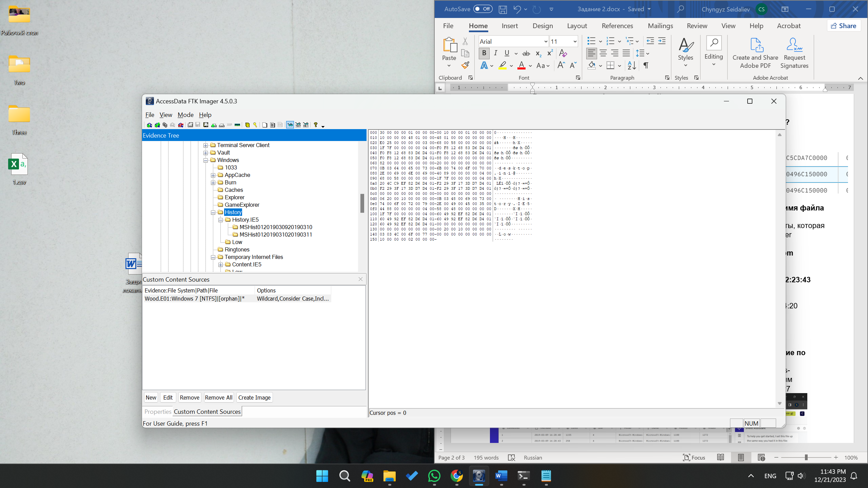
Task: Open the font size 11 dropdown
Action: click(x=575, y=41)
